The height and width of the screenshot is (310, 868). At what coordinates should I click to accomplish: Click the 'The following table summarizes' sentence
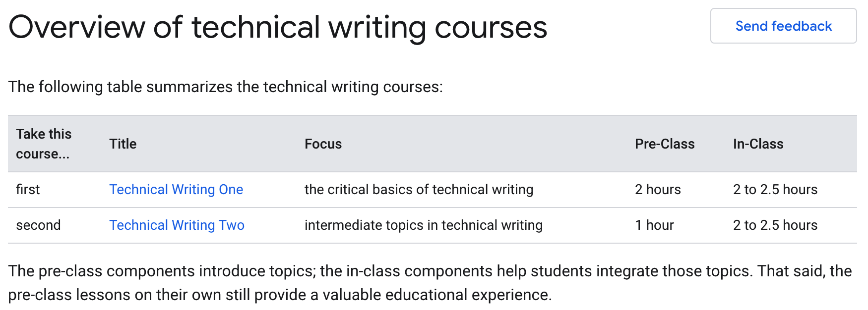(x=225, y=87)
